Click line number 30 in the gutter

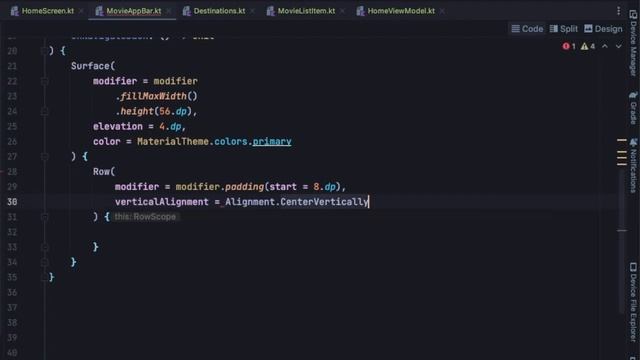12,202
